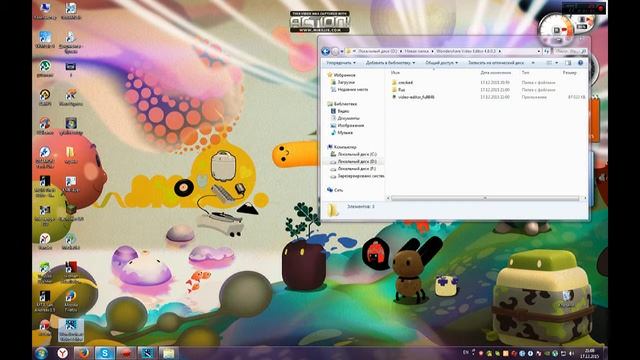
Task: Sort by Имя column header
Action: coord(395,73)
